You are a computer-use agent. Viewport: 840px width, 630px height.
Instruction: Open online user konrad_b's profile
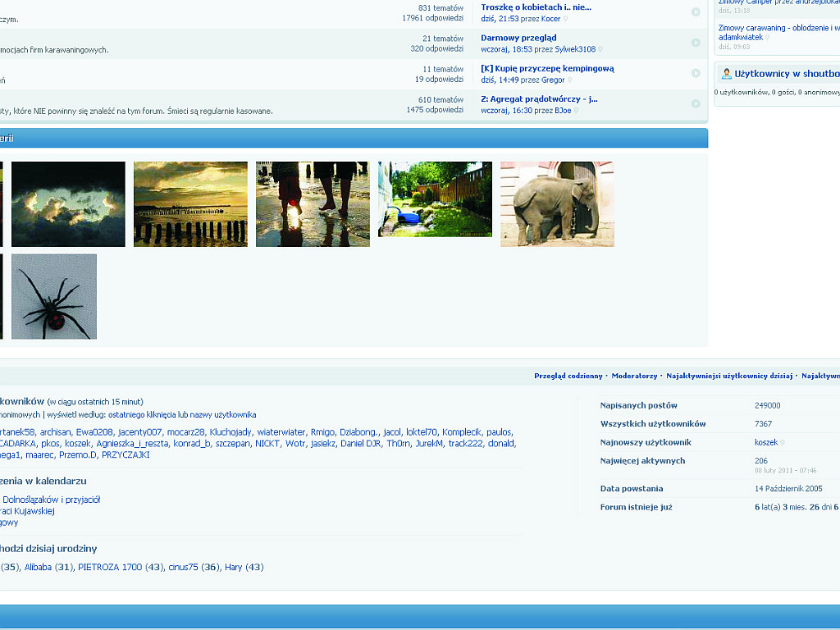[191, 444]
